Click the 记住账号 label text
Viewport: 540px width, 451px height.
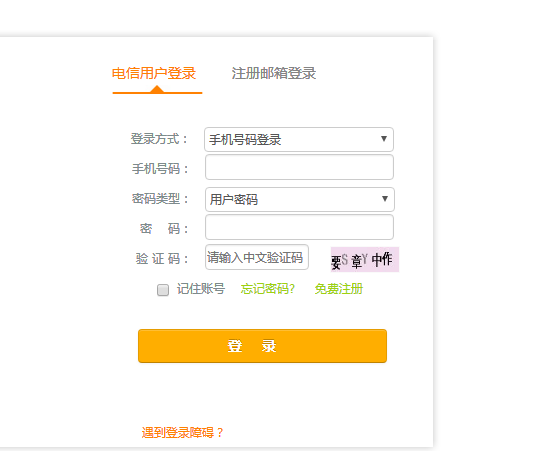[201, 289]
